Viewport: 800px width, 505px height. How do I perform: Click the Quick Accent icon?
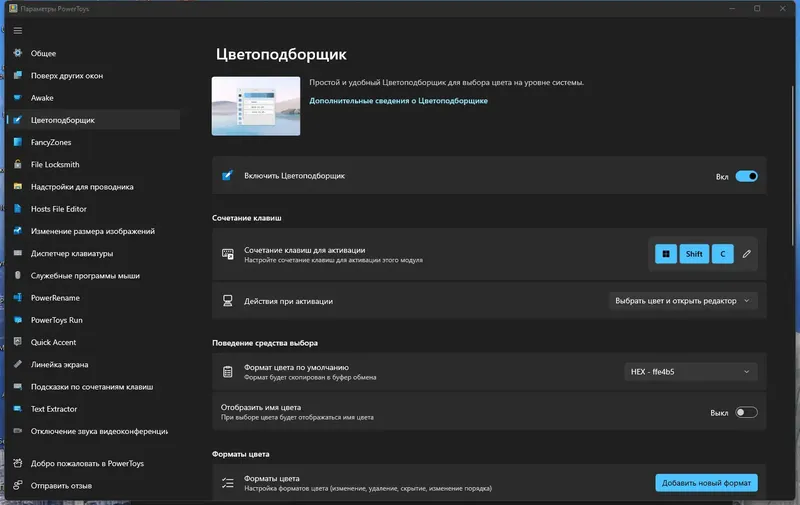[x=18, y=342]
